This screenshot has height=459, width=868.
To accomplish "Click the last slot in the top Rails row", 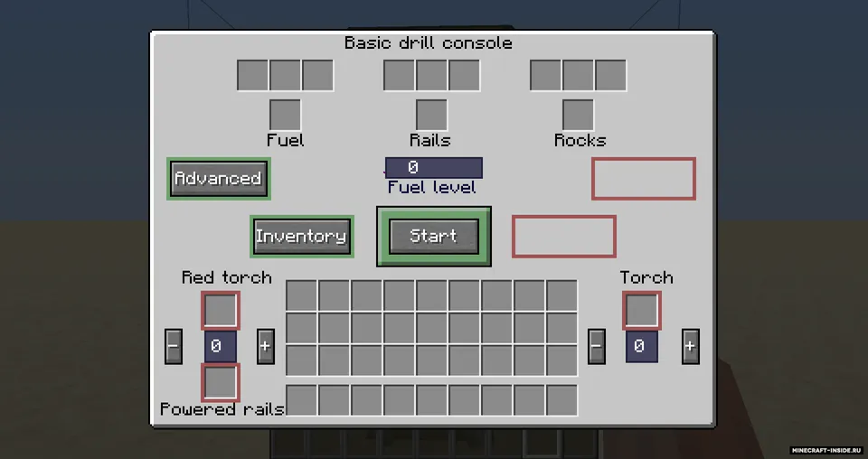I will tap(464, 75).
